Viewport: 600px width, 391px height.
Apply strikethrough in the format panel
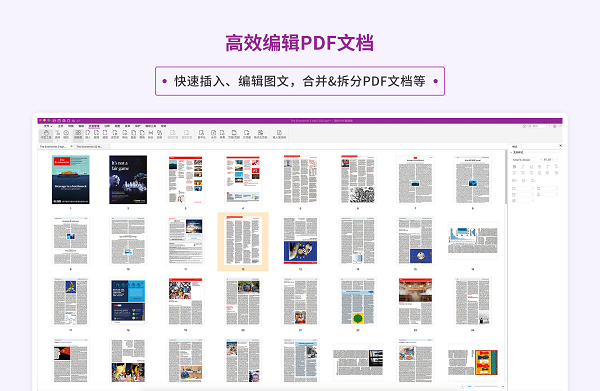(x=540, y=166)
